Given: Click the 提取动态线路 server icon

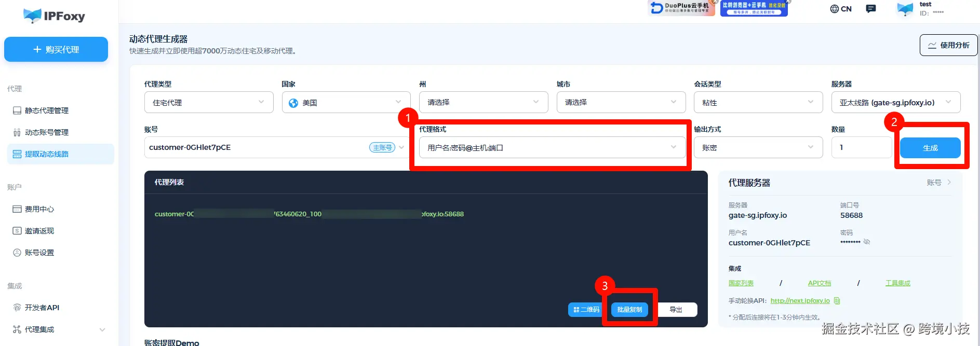Looking at the screenshot, I should [17, 154].
